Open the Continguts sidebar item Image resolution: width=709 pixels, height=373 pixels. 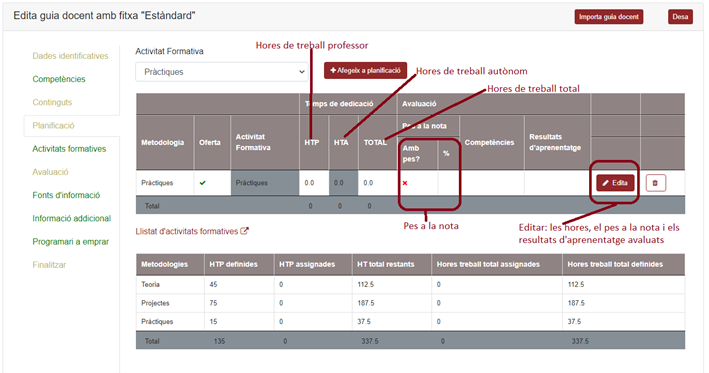(52, 102)
